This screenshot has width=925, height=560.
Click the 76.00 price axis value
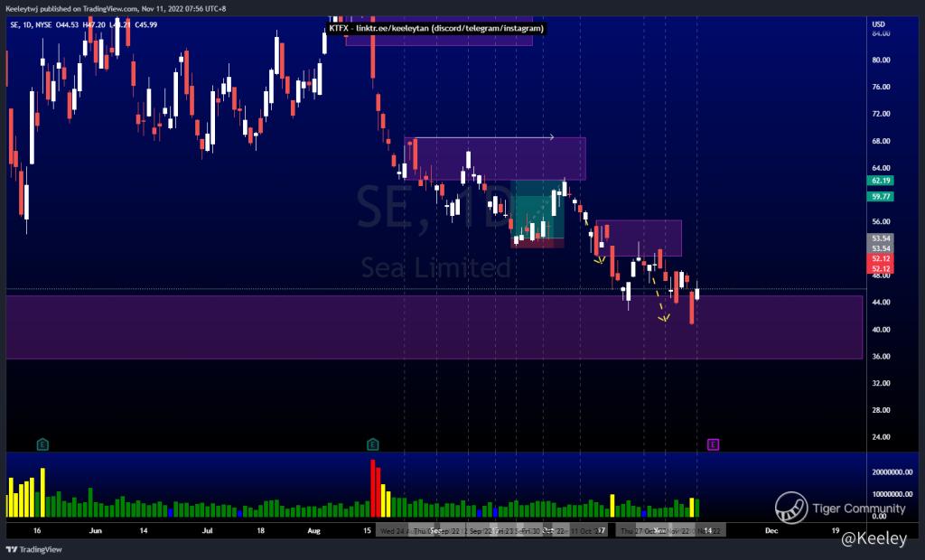coord(881,87)
